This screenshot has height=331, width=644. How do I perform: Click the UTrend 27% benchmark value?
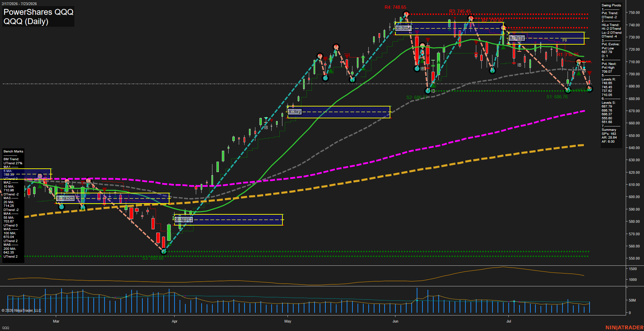click(x=13, y=163)
